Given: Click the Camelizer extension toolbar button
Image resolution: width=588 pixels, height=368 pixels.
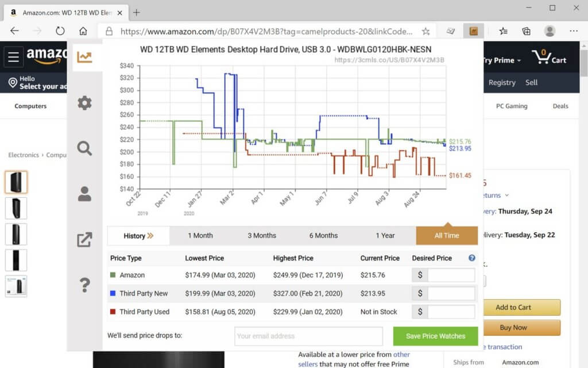Looking at the screenshot, I should click(x=474, y=31).
